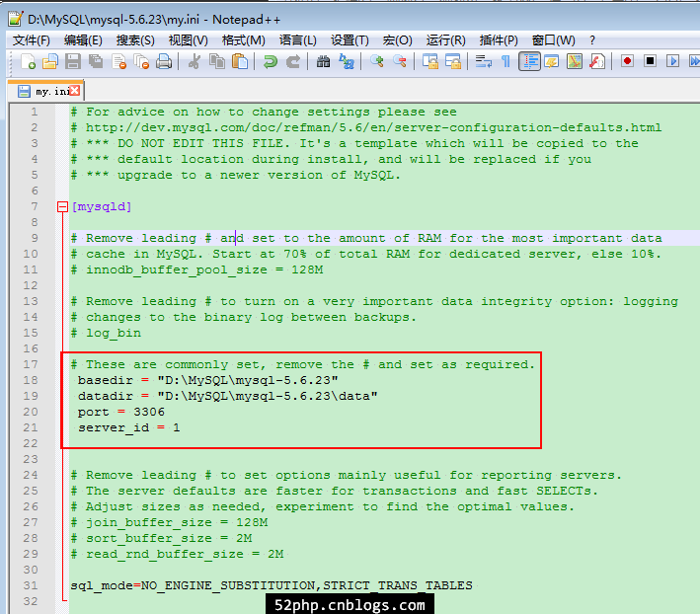Click the Playback macro arrow icon
Viewport: 700px width, 614px height.
[x=672, y=60]
